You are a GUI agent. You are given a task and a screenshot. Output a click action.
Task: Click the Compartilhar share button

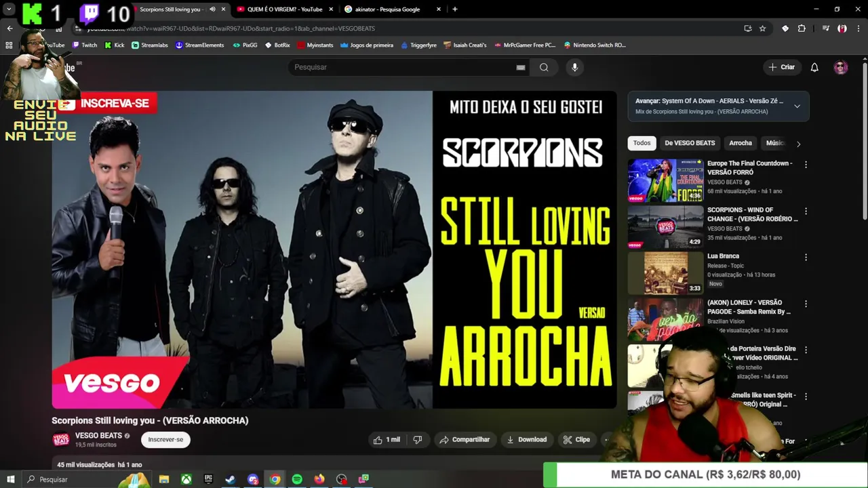pos(465,440)
